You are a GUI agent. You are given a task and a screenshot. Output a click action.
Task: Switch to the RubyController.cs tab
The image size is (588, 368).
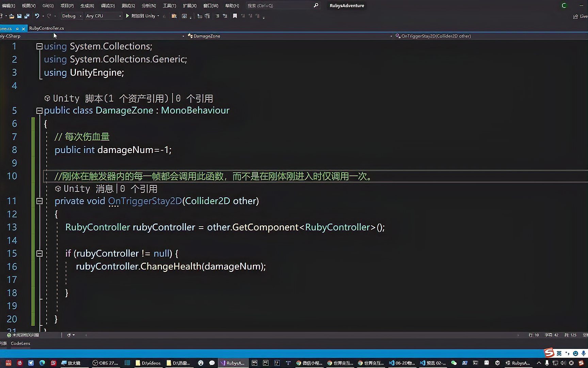[x=46, y=28]
